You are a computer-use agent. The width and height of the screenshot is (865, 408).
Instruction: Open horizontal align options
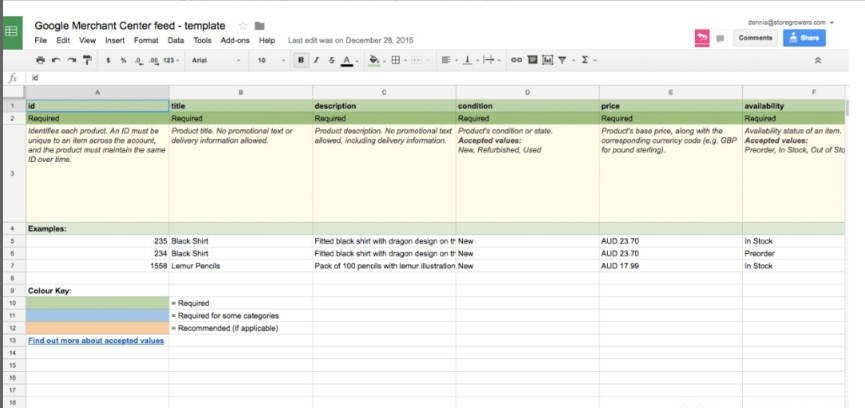click(448, 60)
